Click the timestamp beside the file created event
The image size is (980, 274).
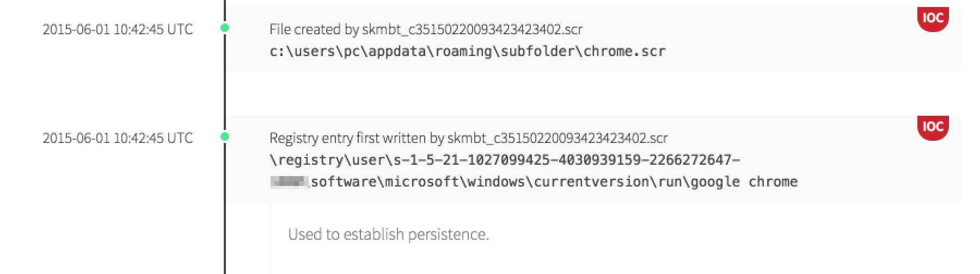[118, 29]
